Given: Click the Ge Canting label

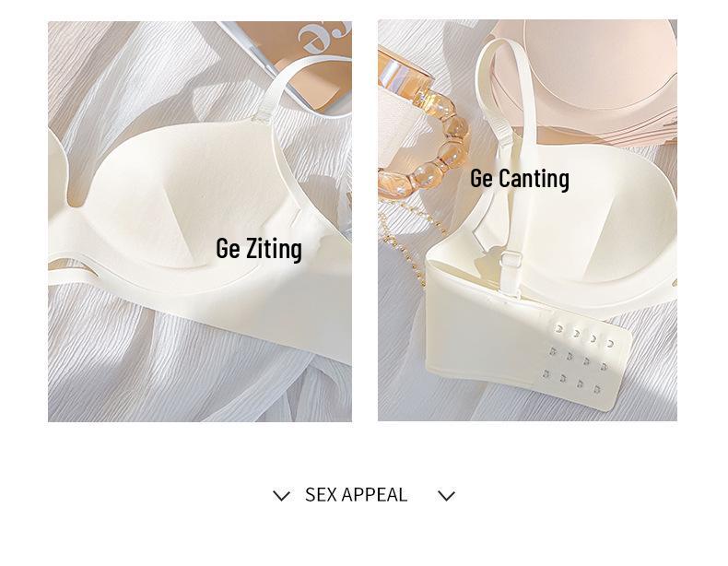Looking at the screenshot, I should 520,179.
